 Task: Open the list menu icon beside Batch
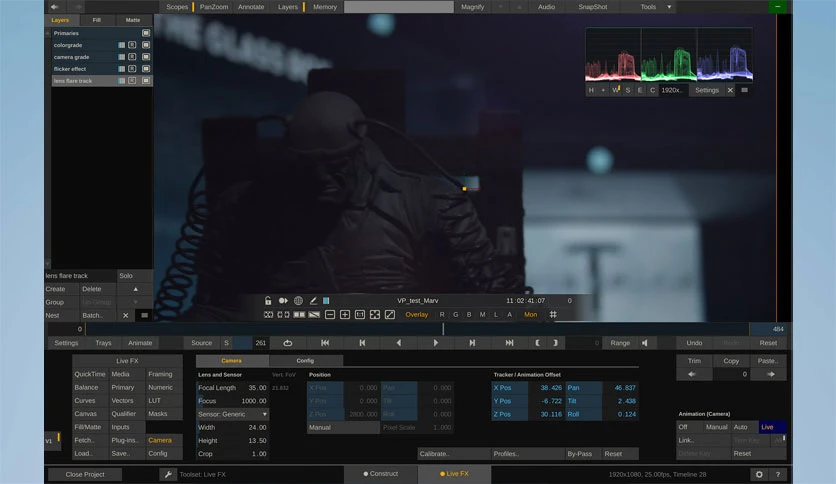[144, 315]
